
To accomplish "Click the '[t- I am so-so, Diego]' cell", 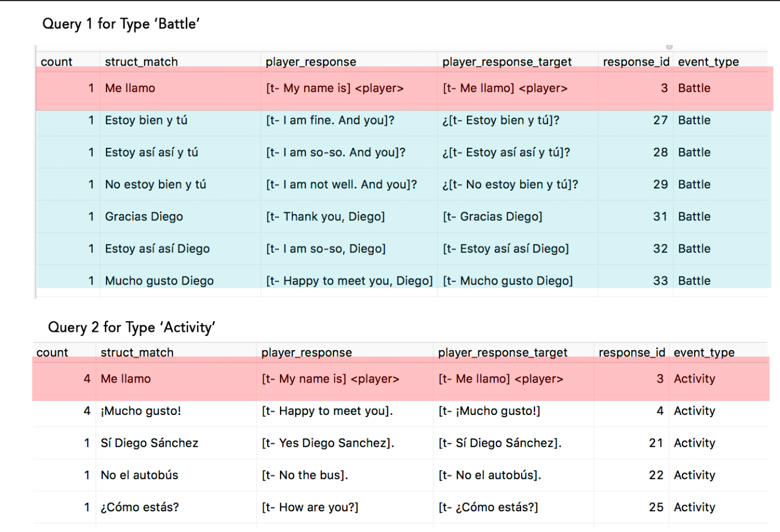I will pos(326,249).
